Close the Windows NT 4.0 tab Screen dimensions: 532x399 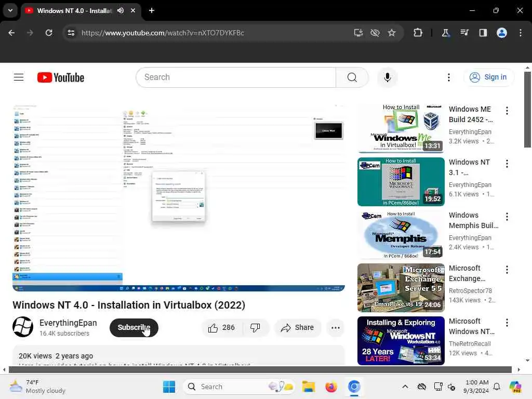tap(133, 10)
